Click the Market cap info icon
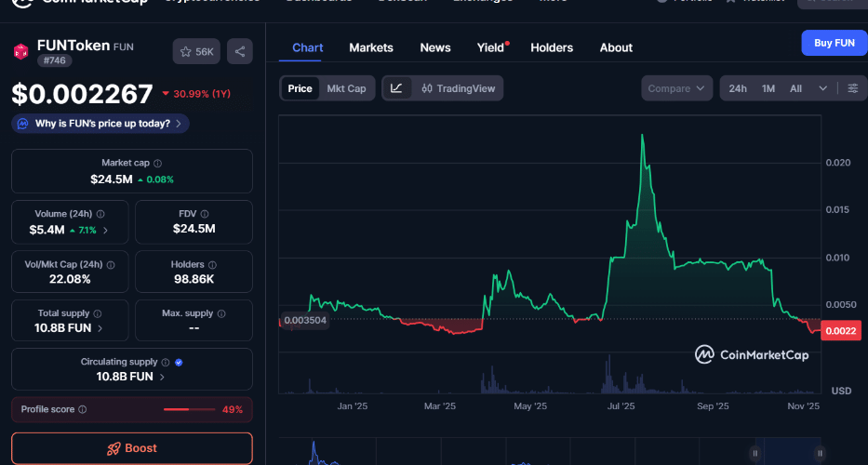The width and height of the screenshot is (868, 465). [x=157, y=163]
